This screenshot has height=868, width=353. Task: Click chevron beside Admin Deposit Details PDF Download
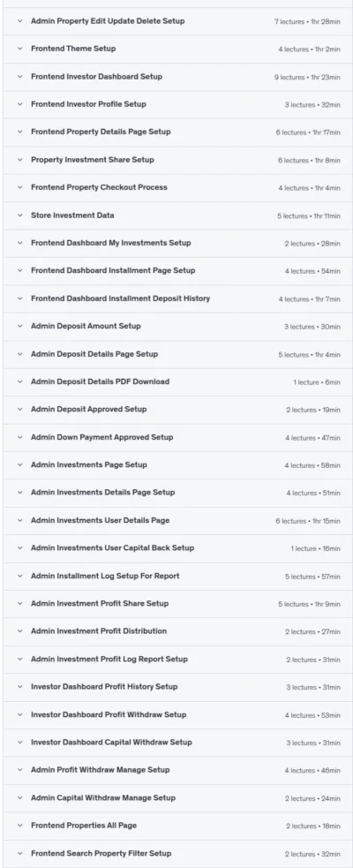(20, 381)
